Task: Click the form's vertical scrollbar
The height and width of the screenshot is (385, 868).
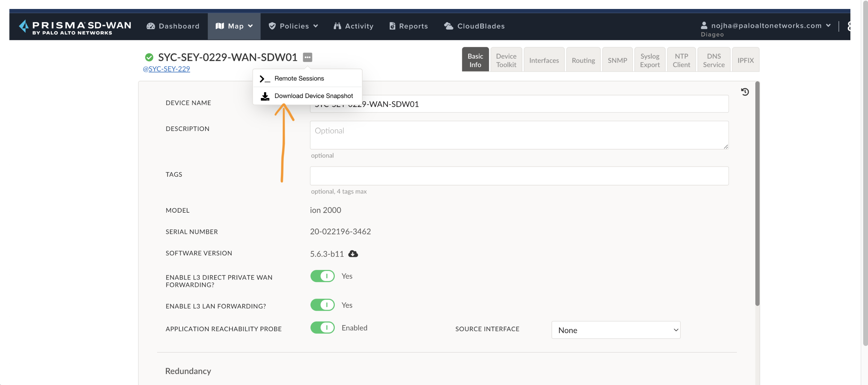Action: [757, 194]
